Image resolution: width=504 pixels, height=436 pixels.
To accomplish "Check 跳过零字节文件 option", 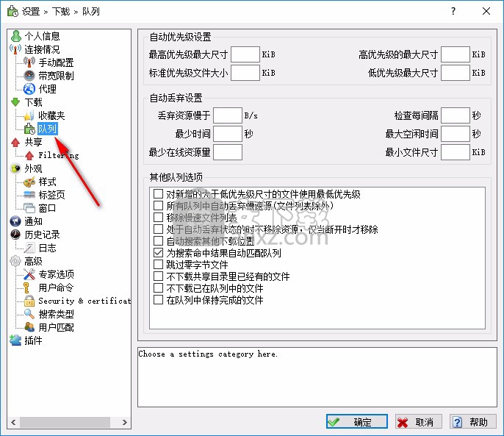I will (158, 264).
